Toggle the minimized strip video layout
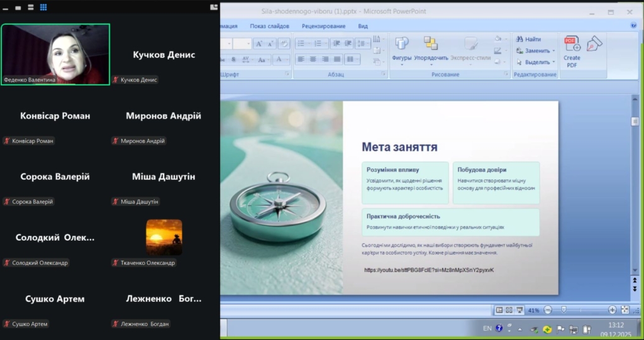Viewport: 644px width, 340px height. tap(6, 8)
